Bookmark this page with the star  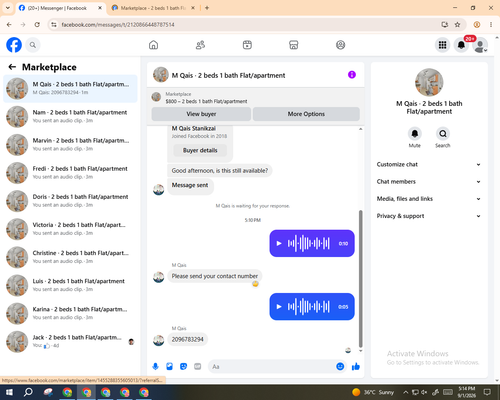click(457, 25)
